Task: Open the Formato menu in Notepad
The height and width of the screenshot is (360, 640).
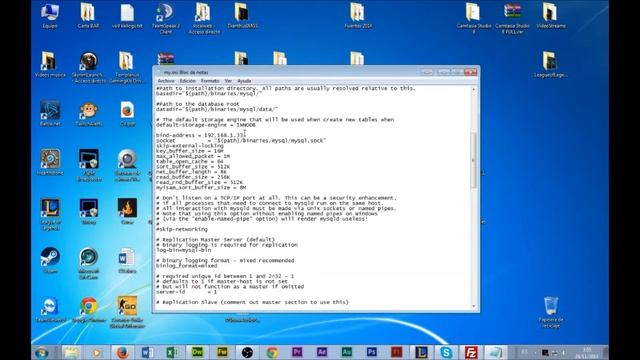Action: click(210, 81)
